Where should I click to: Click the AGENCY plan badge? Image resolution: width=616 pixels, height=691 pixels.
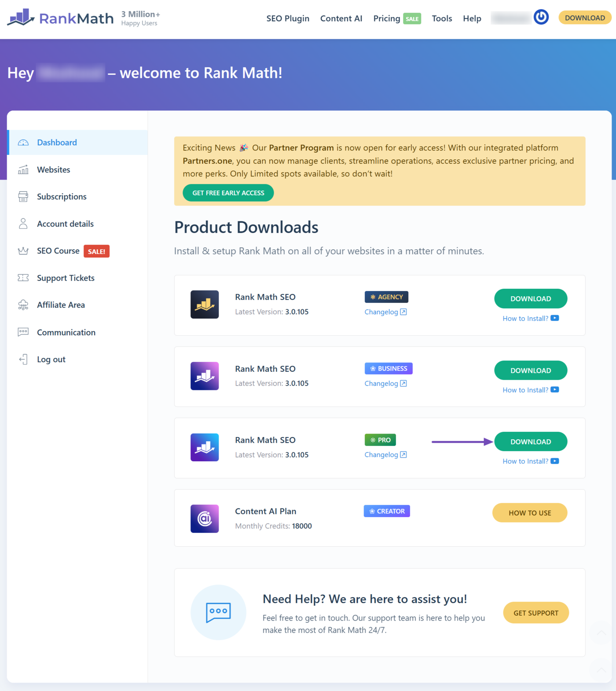click(386, 297)
